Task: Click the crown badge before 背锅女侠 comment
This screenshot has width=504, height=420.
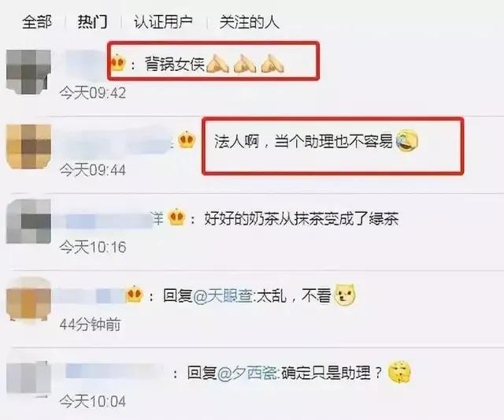Action: (117, 63)
